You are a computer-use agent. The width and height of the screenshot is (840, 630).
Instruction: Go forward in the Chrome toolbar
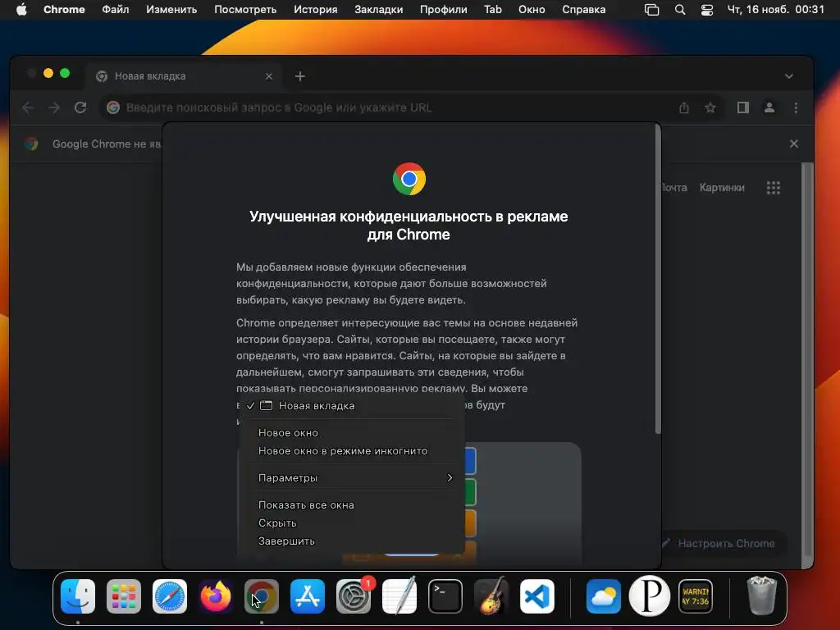point(54,107)
